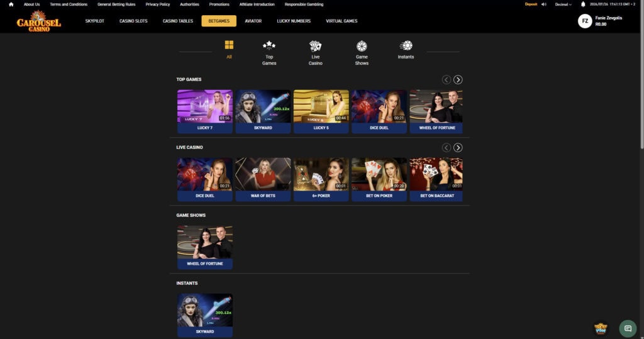
Task: Switch to the Casino Slots tab
Action: point(133,21)
